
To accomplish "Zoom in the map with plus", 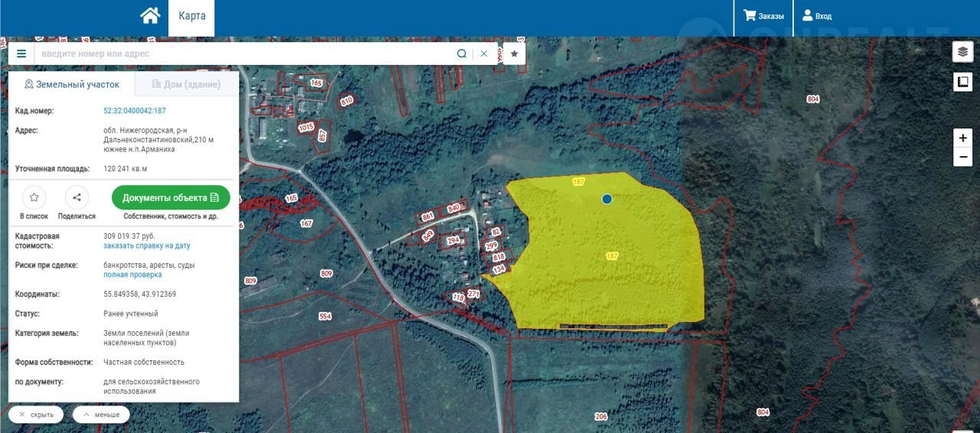I will point(962,138).
